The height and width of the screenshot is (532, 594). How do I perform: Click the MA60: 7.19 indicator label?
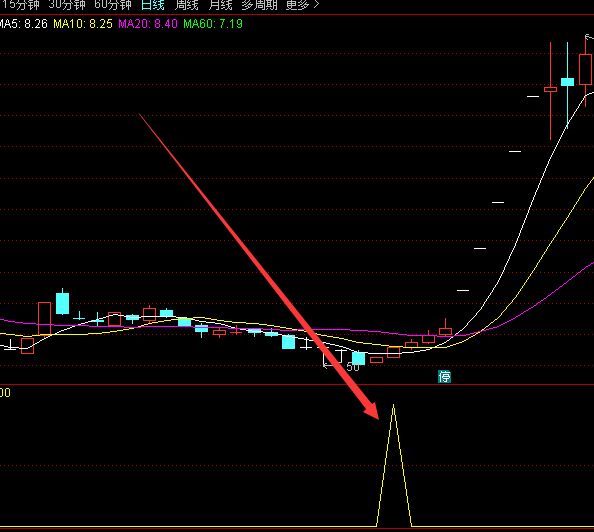point(213,24)
